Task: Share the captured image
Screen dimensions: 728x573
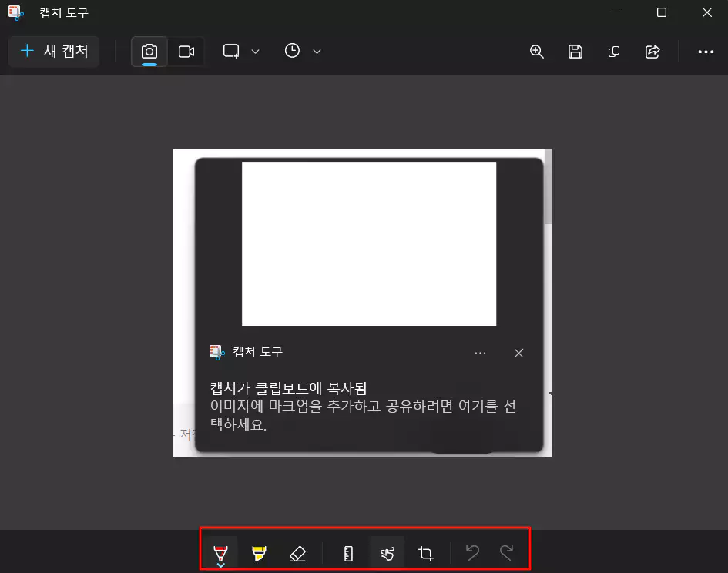Action: 653,52
